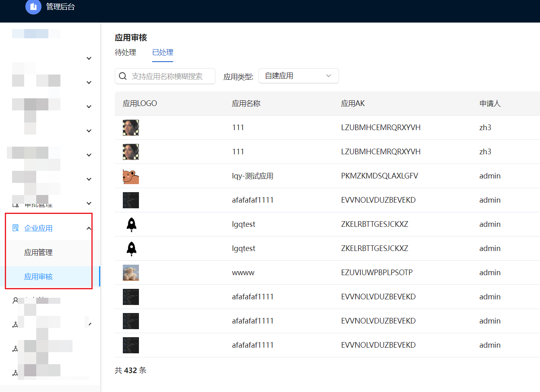
Task: Click the bear logo of lqy-测试应用
Action: click(x=130, y=176)
